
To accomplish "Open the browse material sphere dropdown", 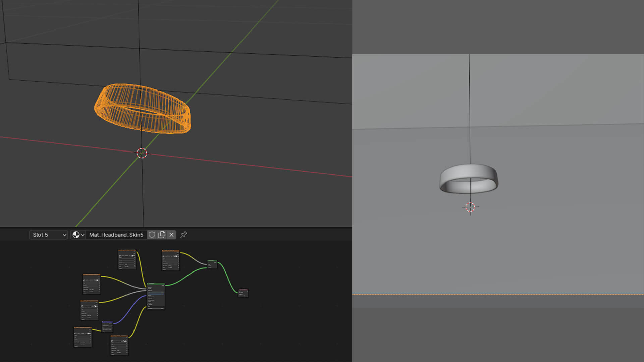I will click(x=78, y=235).
